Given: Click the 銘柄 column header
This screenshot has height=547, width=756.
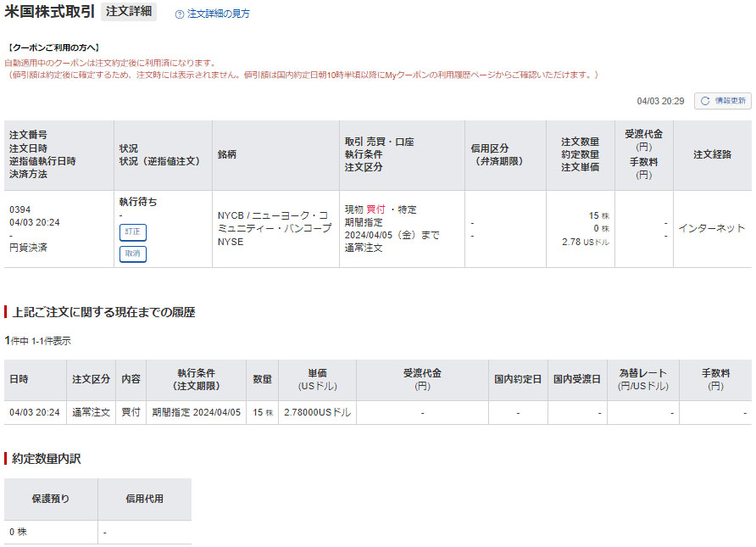Looking at the screenshot, I should coord(227,155).
